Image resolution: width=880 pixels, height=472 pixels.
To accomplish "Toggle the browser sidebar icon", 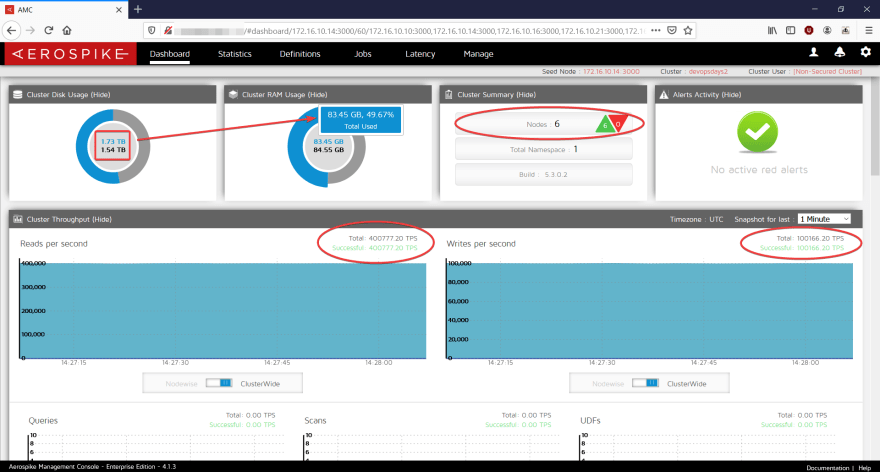I will click(790, 30).
